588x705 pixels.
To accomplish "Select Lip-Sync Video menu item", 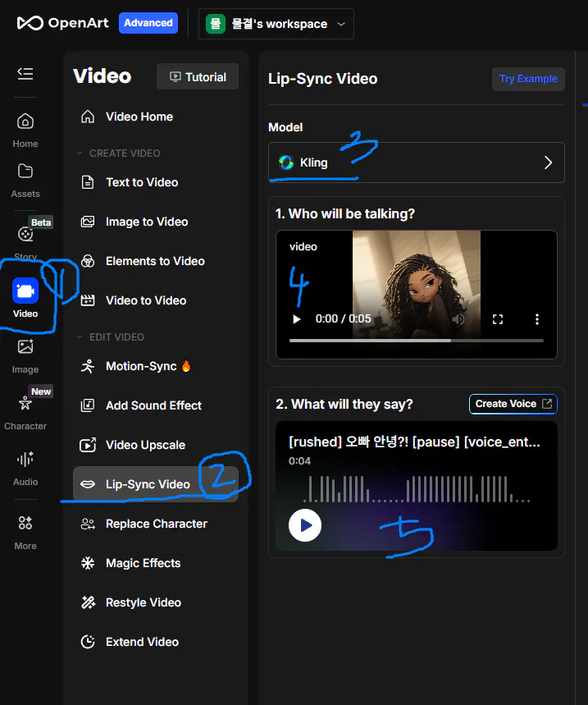I will click(156, 484).
